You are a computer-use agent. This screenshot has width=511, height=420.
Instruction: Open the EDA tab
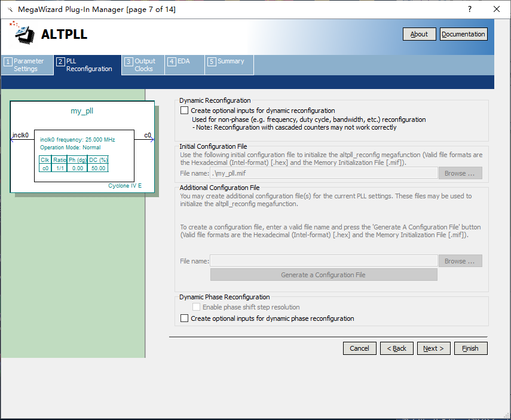pos(183,62)
